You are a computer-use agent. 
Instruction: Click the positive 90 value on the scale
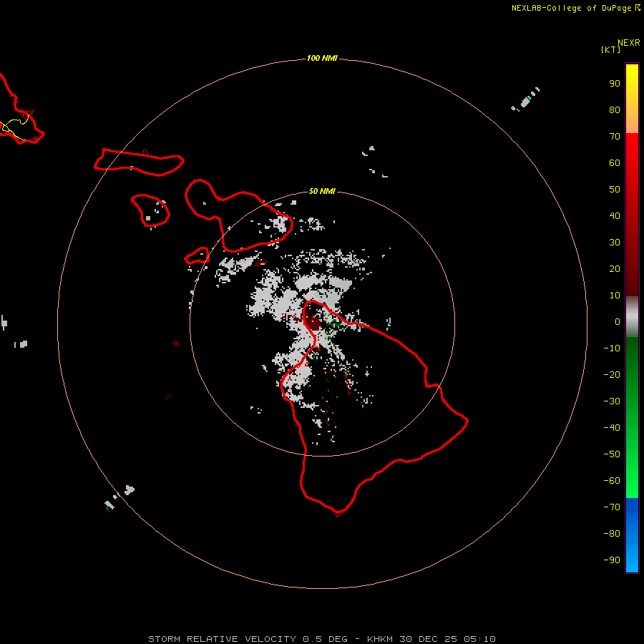point(615,84)
